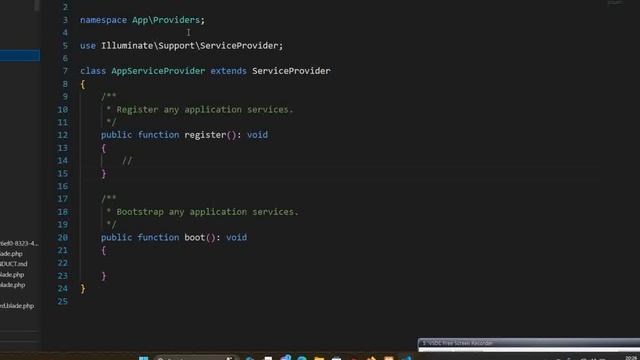Click line number 22 in the gutter
This screenshot has height=360, width=640.
click(x=62, y=263)
